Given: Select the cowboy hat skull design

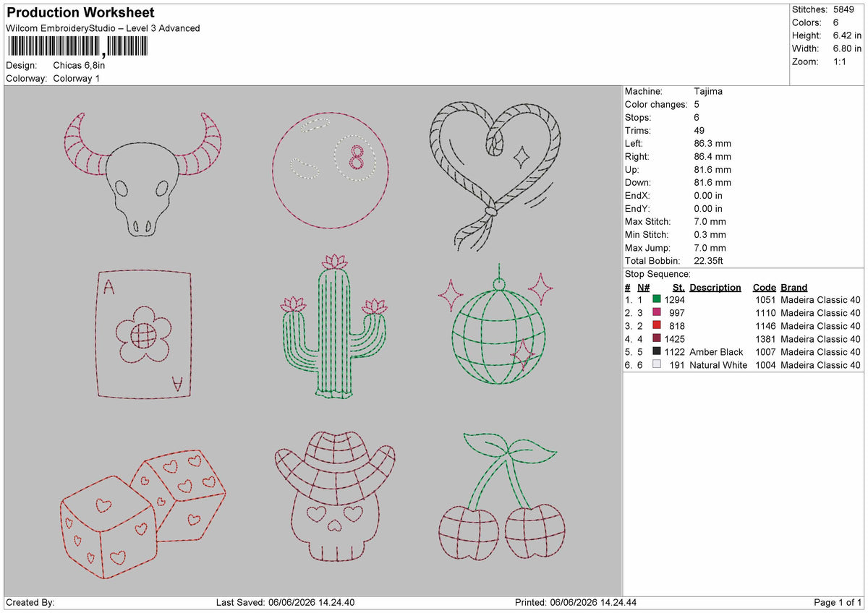Looking at the screenshot, I should (335, 495).
